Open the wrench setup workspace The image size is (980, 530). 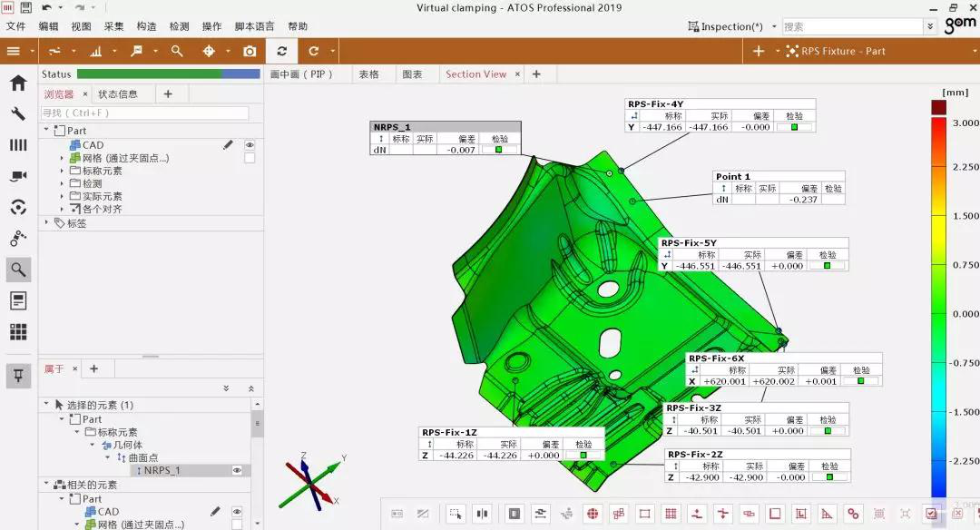[18, 113]
